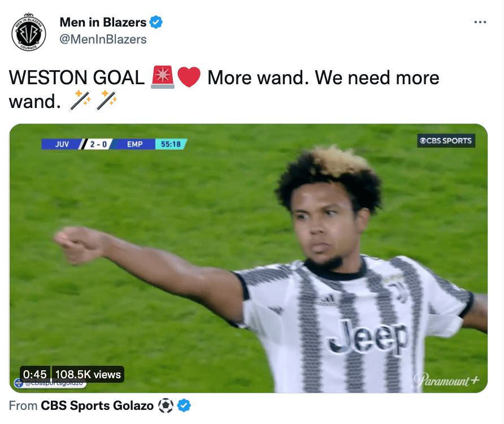Open the @cbssportsgolazo attribution tag
The image size is (504, 424).
(50, 383)
